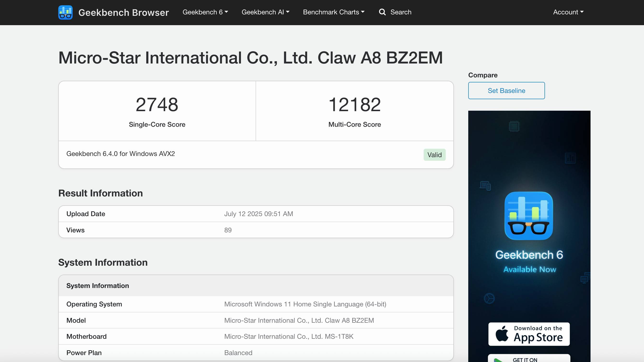The image size is (644, 362).
Task: Click the Available Now text in ad
Action: pyautogui.click(x=529, y=269)
